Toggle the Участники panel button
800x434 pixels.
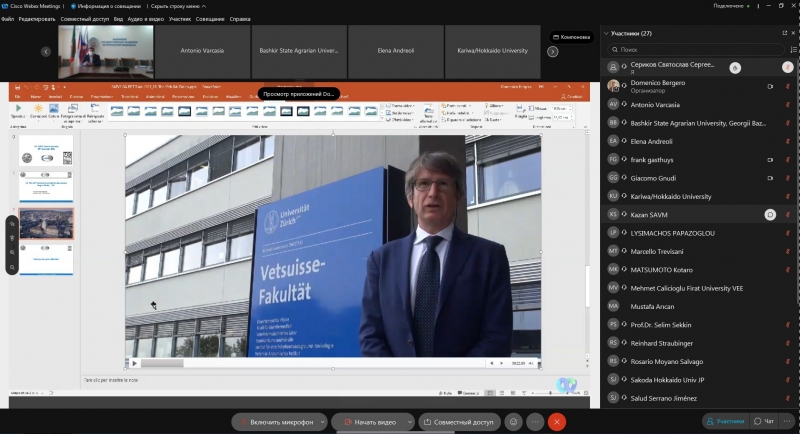725,421
